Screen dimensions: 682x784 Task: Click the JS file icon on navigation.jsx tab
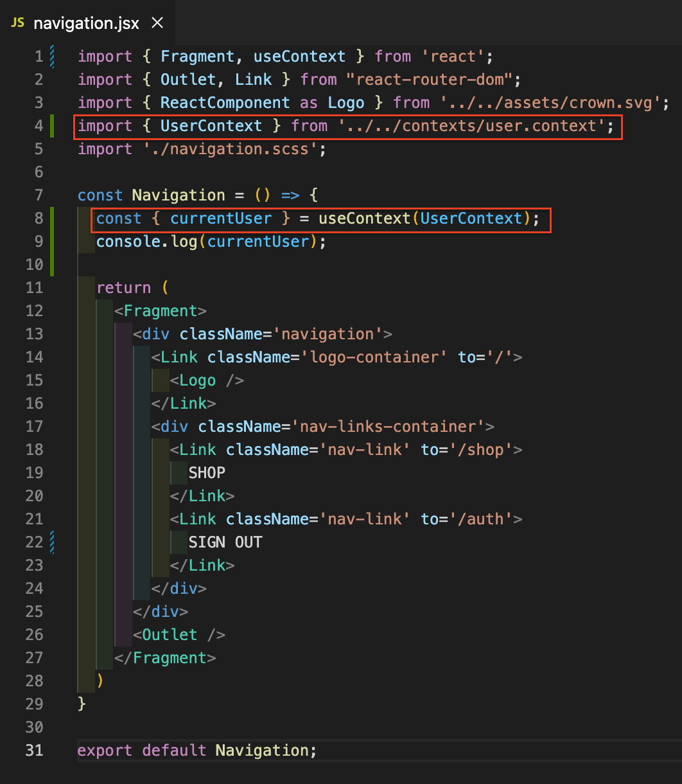pos(19,23)
